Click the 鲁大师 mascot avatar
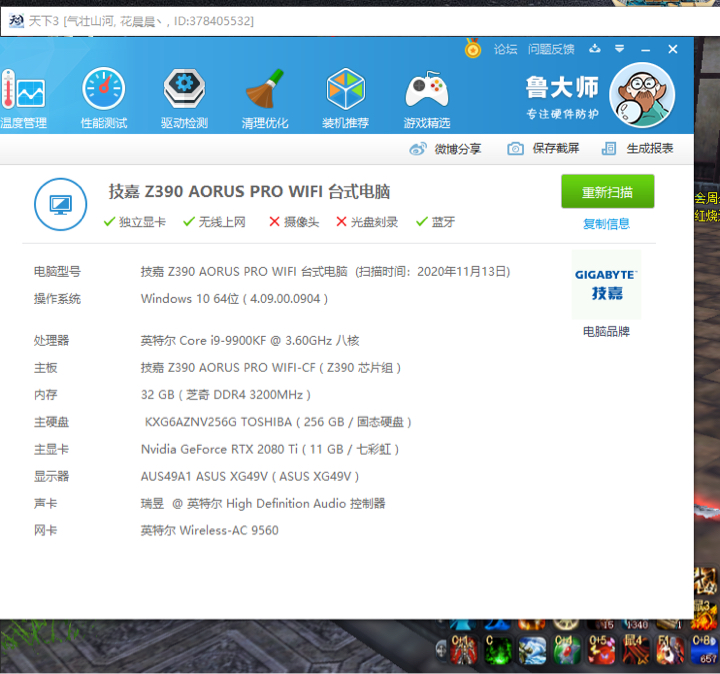Image resolution: width=720 pixels, height=674 pixels. (x=642, y=97)
